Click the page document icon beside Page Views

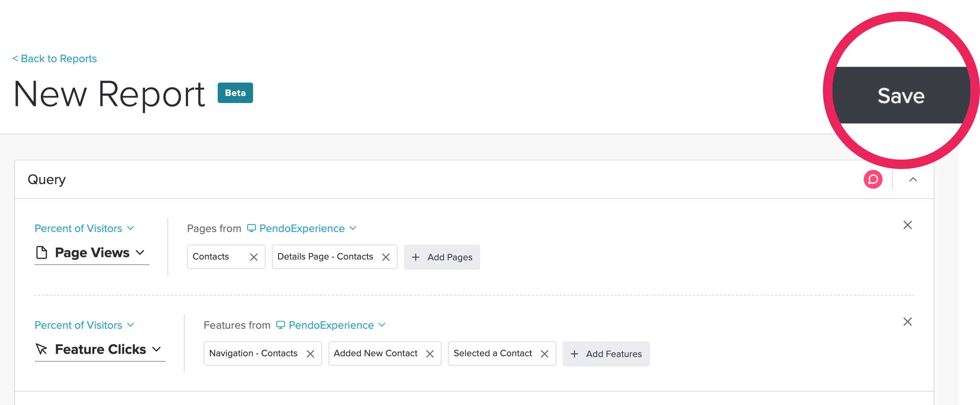pos(41,252)
